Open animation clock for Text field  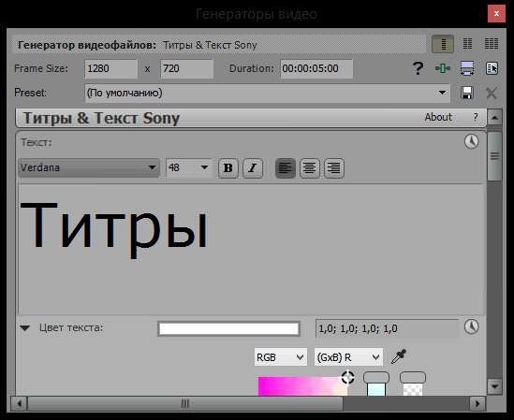pos(471,142)
